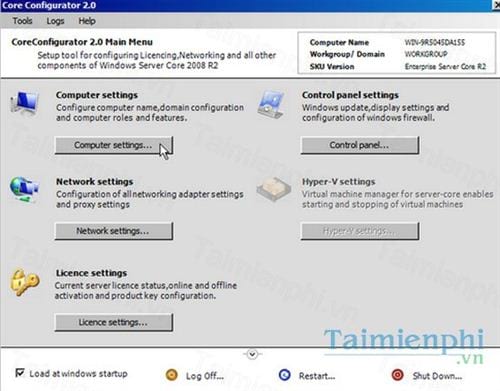Open Licence settings button

tap(114, 322)
